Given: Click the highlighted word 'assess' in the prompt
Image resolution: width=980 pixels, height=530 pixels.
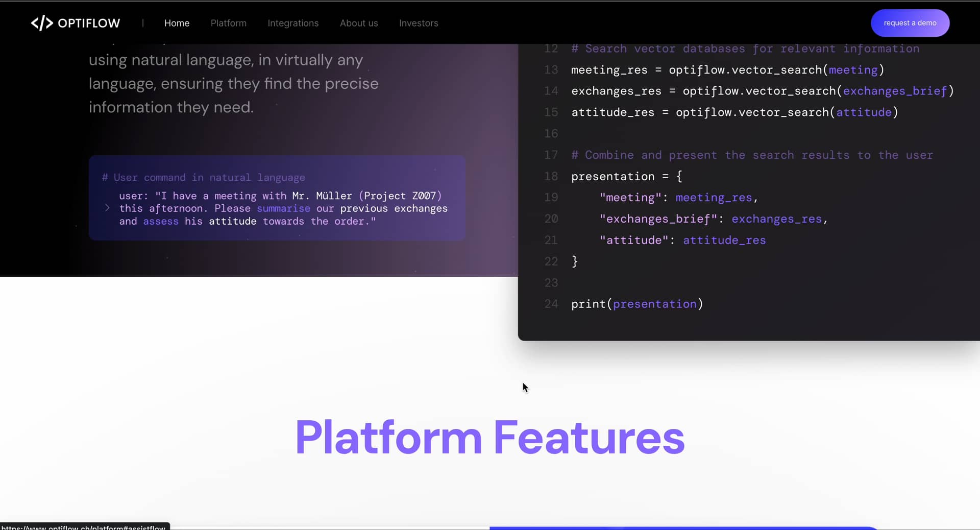Looking at the screenshot, I should pos(160,221).
